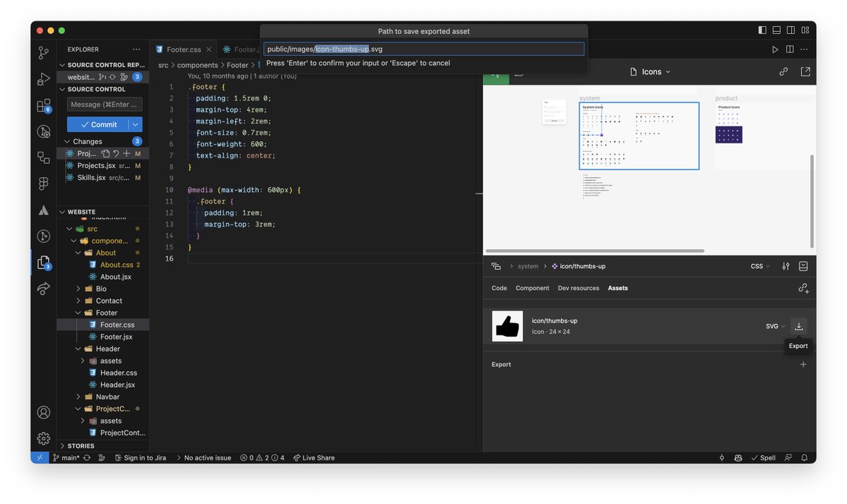Switch to the Code tab in Figma panel
847x504 pixels.
pyautogui.click(x=499, y=288)
